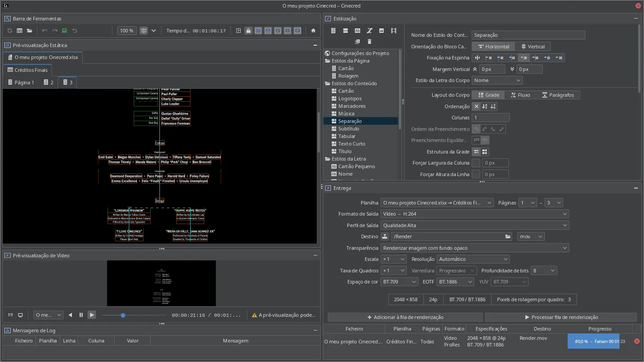The width and height of the screenshot is (644, 362).
Task: Delete the style with the trash icon
Action: point(369,42)
